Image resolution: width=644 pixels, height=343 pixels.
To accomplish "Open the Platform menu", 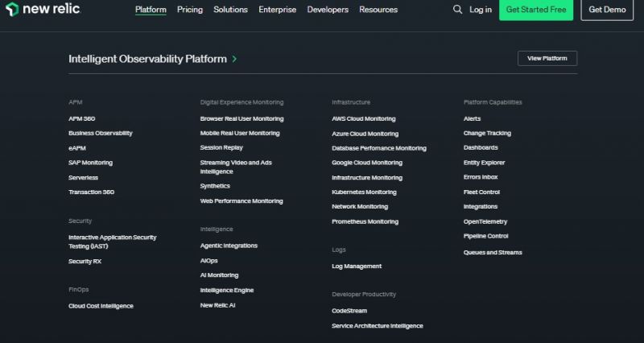I will [151, 10].
